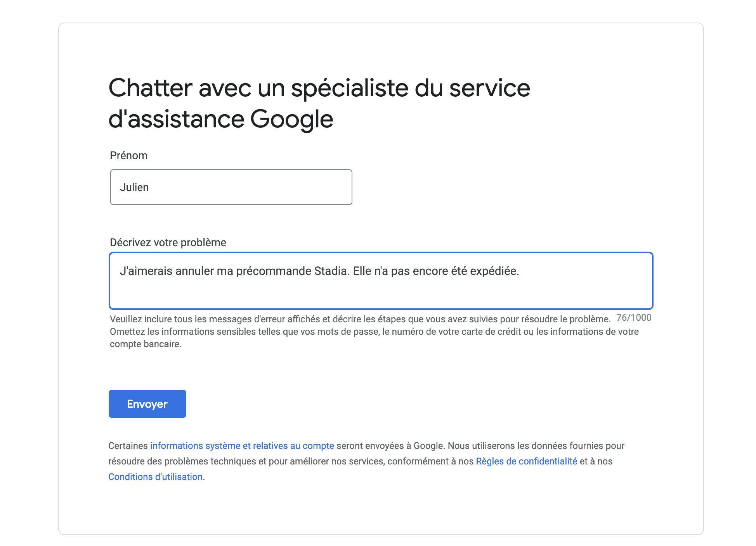This screenshot has height=546, width=756.
Task: Click the word Certaines in the disclaimer
Action: click(x=128, y=446)
